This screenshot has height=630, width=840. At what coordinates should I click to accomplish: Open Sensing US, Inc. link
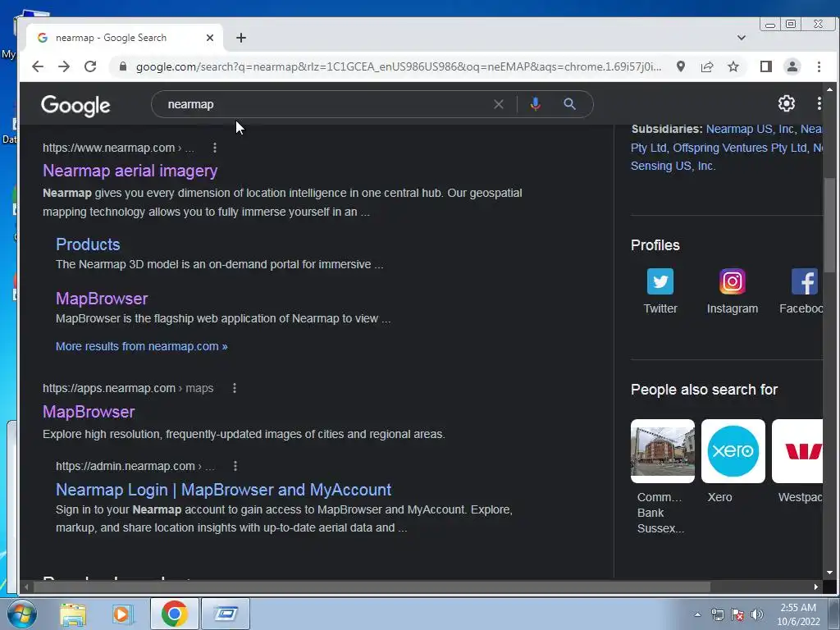(673, 166)
